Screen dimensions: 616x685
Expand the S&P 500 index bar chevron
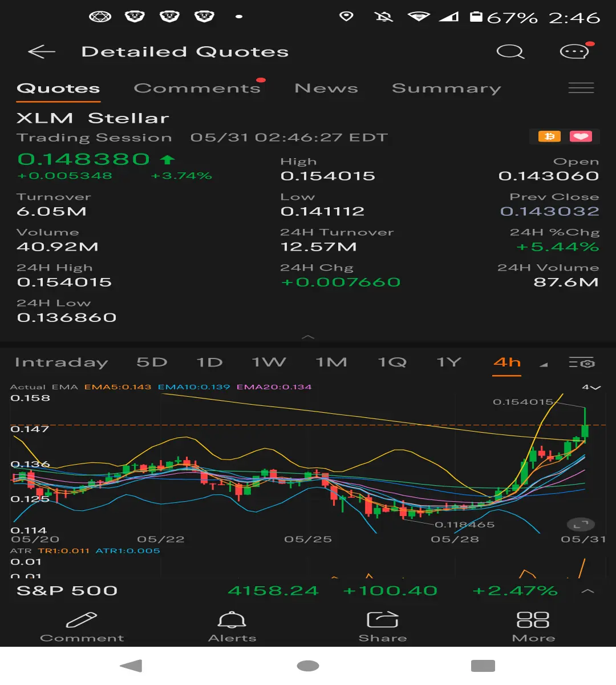pyautogui.click(x=587, y=591)
